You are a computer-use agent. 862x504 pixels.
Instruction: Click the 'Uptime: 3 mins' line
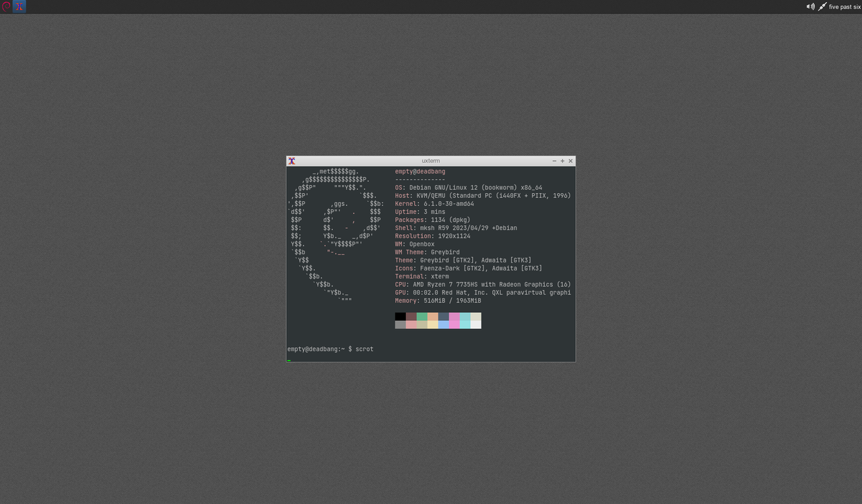click(420, 212)
